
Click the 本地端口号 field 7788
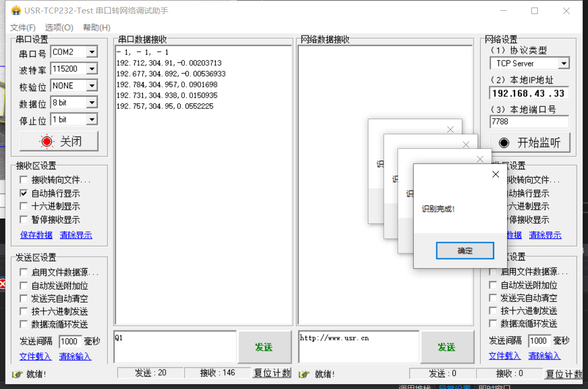(x=529, y=121)
